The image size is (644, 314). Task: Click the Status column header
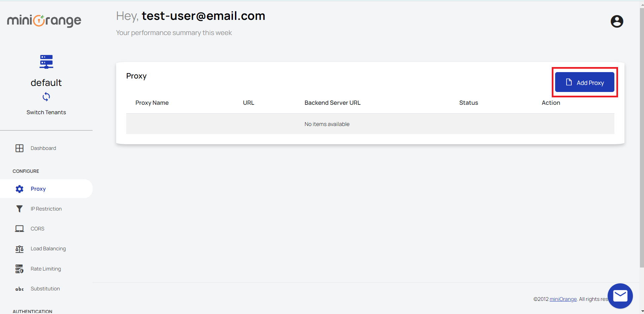click(x=469, y=103)
